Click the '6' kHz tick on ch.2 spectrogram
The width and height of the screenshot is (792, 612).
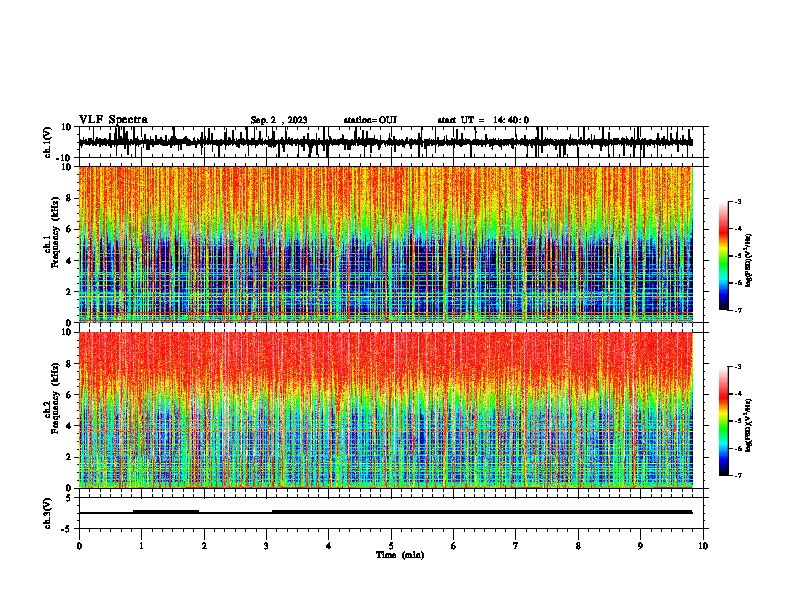click(x=70, y=394)
